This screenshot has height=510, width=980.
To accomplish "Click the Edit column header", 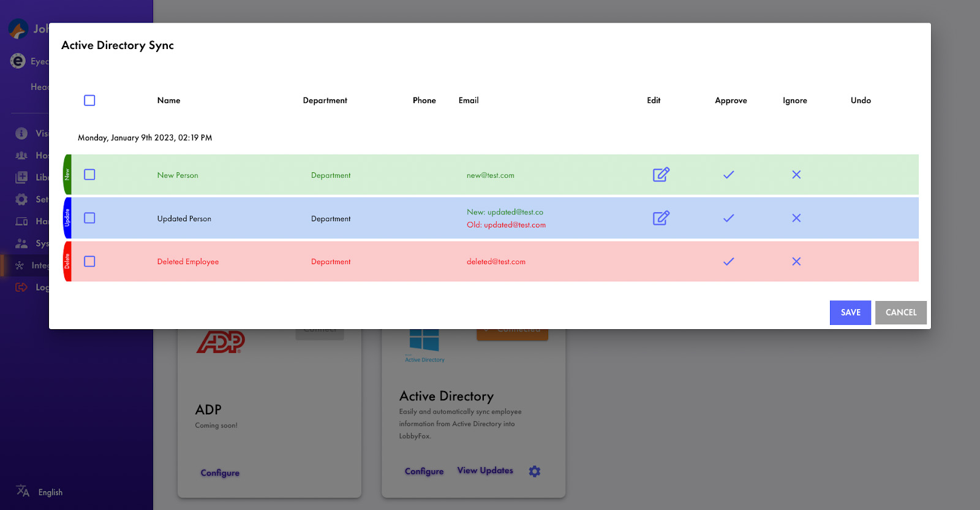I will [x=654, y=101].
